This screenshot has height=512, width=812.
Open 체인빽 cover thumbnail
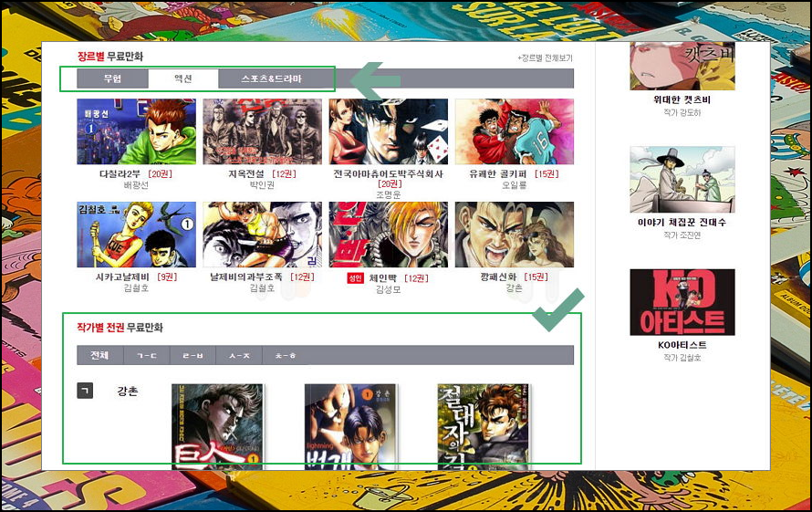click(x=389, y=235)
